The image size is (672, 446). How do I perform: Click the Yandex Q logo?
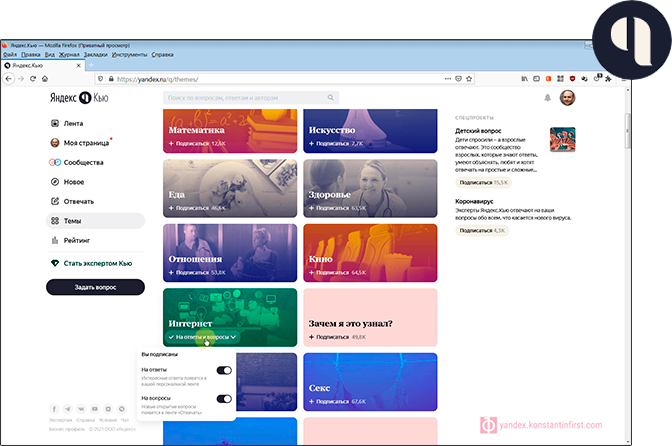79,98
